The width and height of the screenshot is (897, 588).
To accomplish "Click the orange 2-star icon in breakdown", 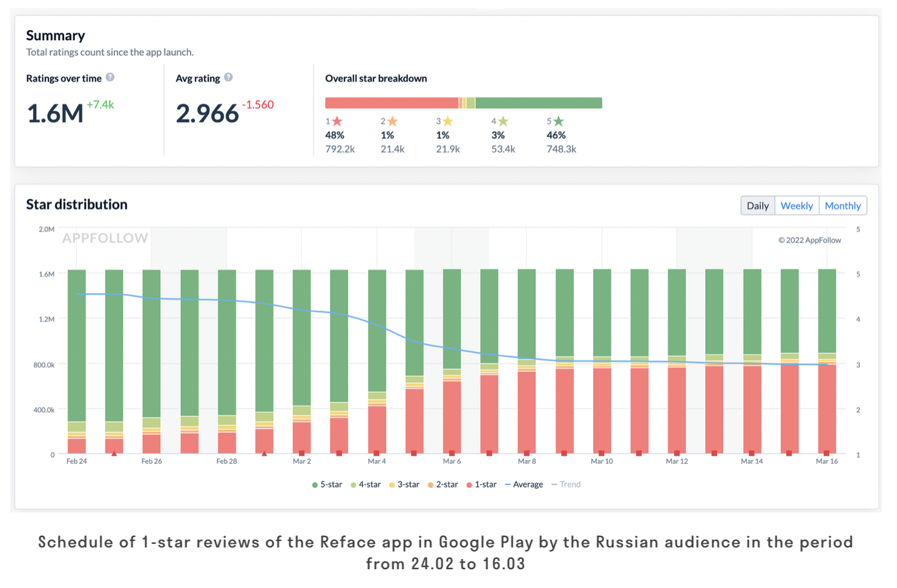I will 392,122.
